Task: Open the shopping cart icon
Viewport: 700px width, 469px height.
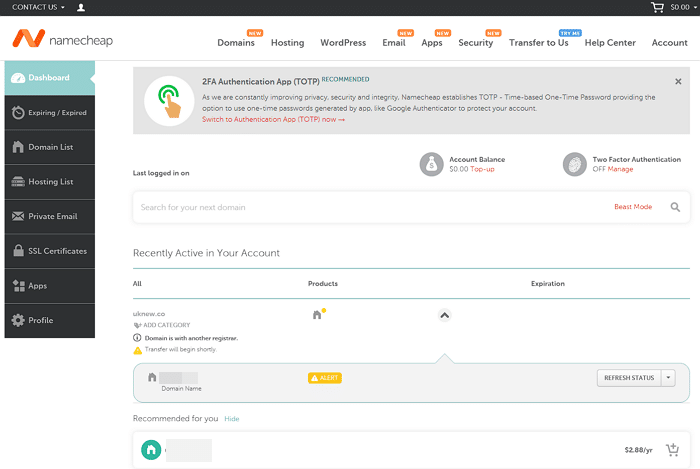Action: 657,7
